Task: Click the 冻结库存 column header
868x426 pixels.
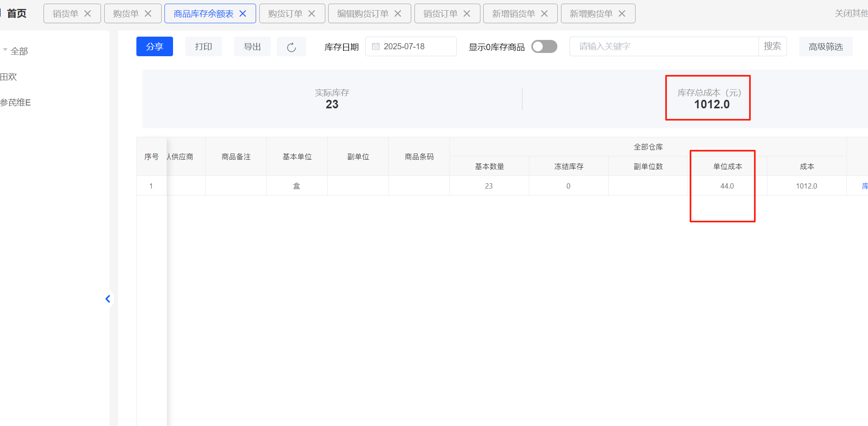Action: (x=569, y=167)
